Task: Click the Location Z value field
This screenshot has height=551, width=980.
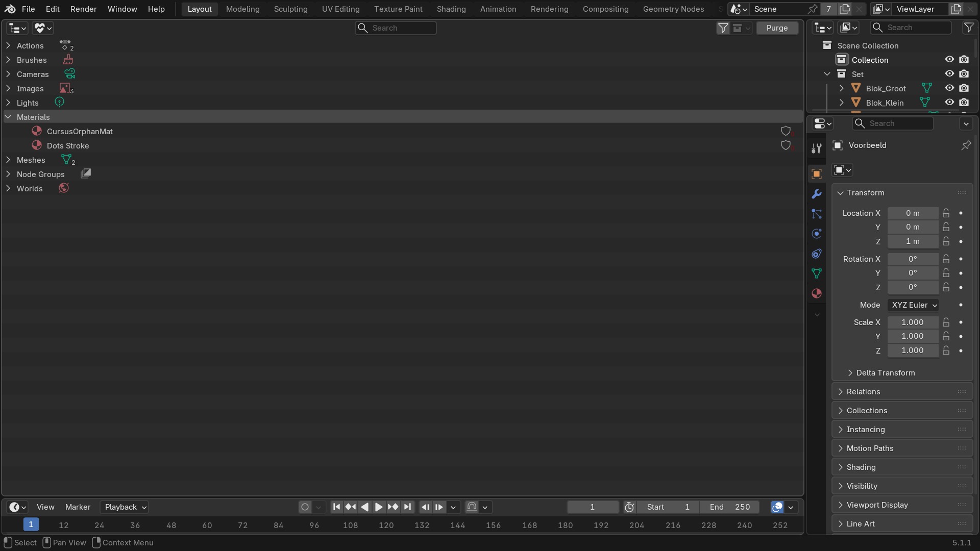Action: pos(913,241)
